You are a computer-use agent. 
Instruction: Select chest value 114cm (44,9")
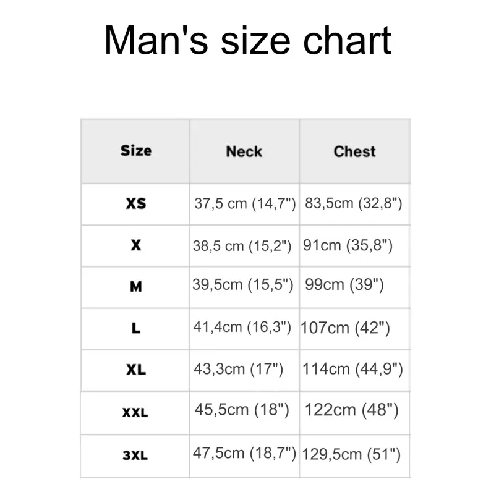(x=353, y=369)
